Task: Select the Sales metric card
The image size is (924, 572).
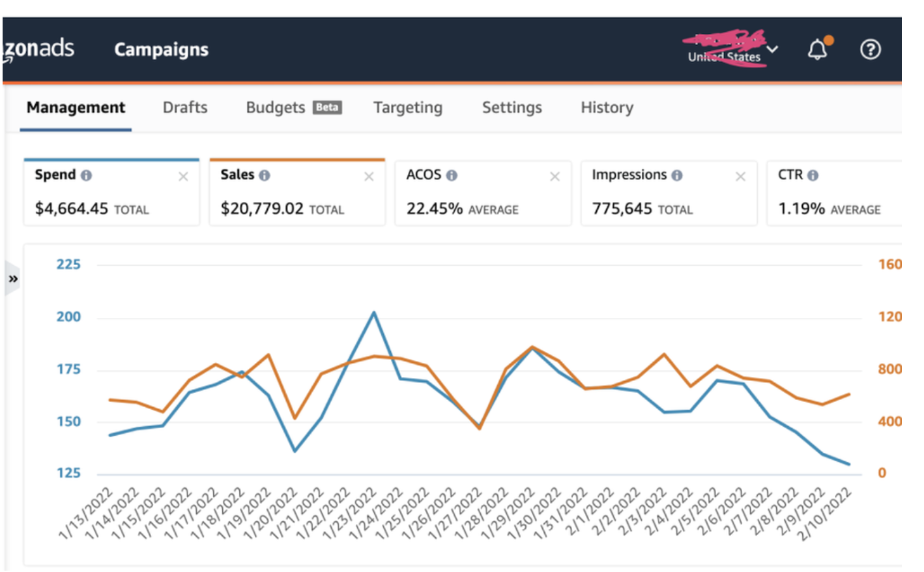Action: (297, 192)
